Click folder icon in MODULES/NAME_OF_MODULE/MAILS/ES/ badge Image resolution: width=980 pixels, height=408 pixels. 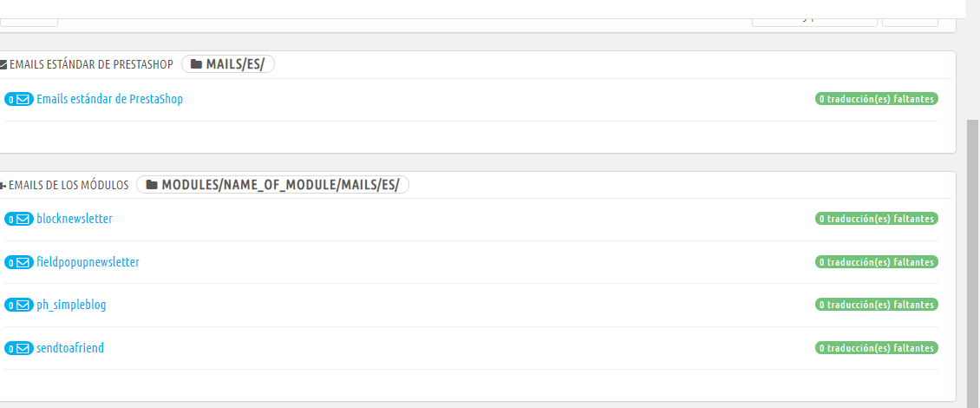click(151, 185)
